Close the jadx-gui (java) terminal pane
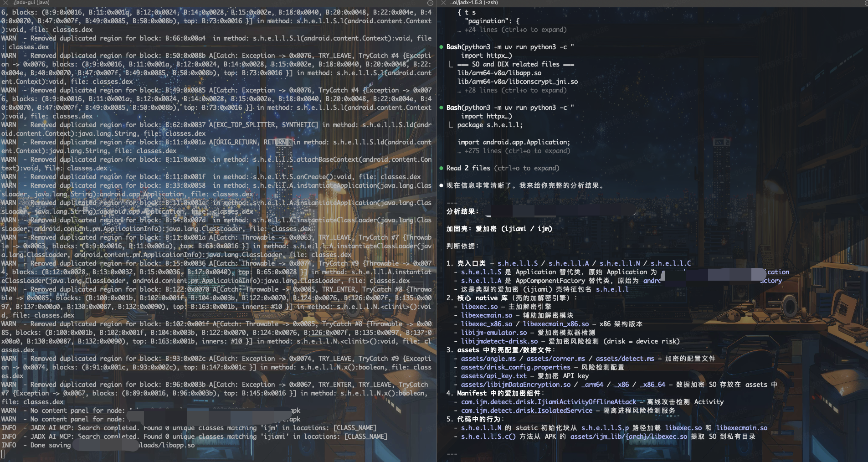This screenshot has height=462, width=868. point(5,3)
